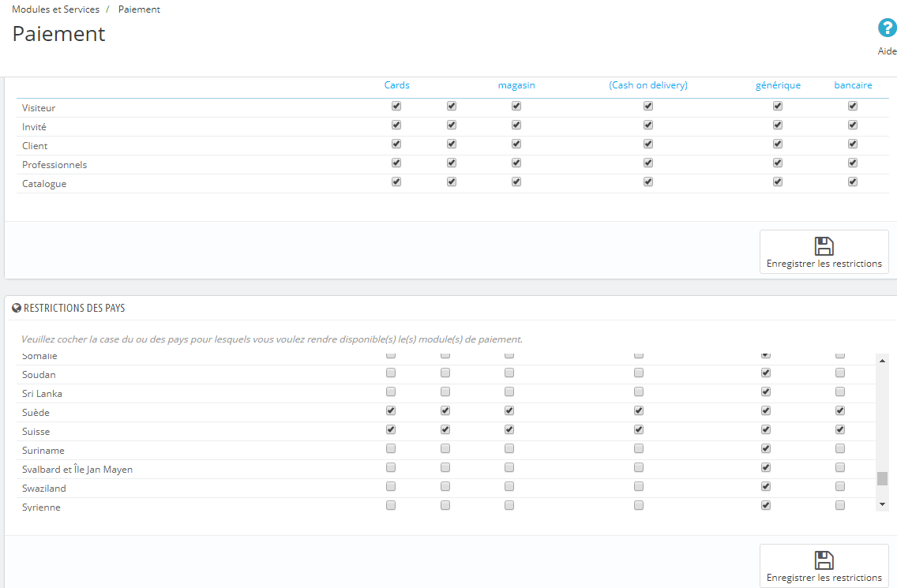Check Svalbard et Île Jan Mayen's last checkbox
Screen dimensions: 897x588
[x=840, y=467]
